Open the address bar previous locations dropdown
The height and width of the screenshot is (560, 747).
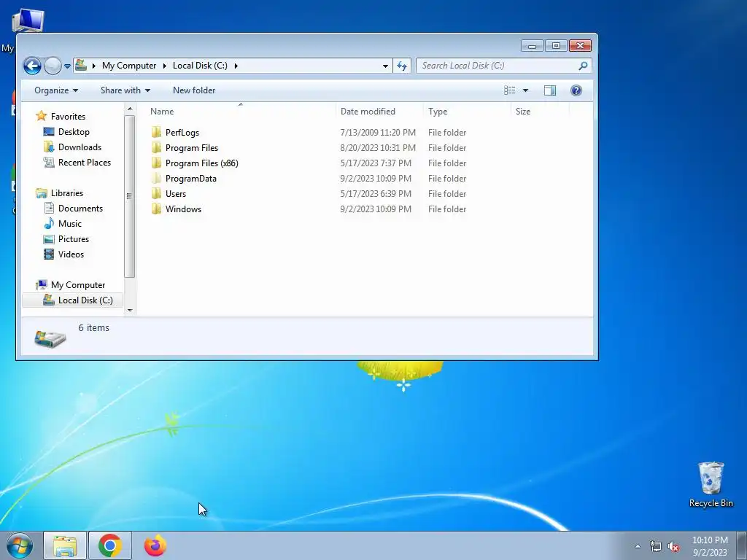pos(385,66)
